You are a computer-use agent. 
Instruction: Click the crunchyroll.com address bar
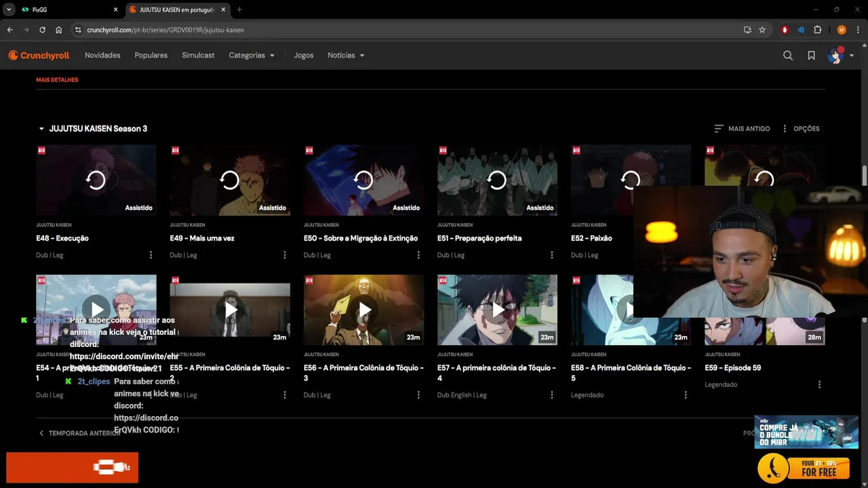[x=407, y=30]
